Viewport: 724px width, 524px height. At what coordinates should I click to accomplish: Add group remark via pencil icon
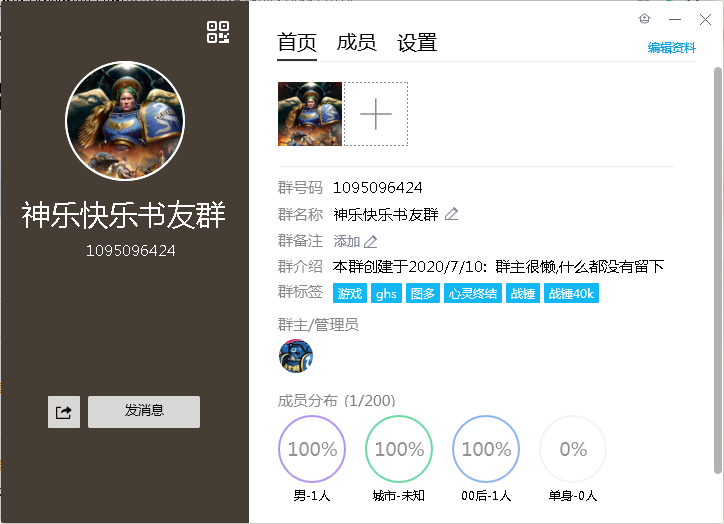370,241
